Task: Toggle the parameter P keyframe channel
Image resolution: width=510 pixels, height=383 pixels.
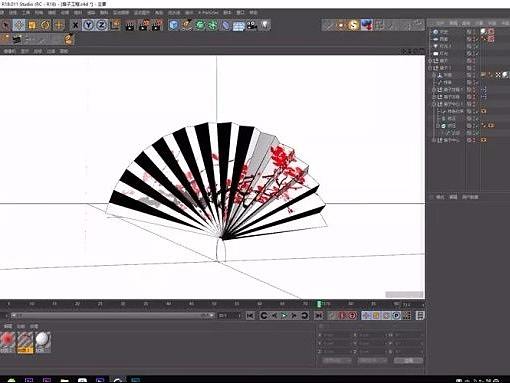Action: 396,315
